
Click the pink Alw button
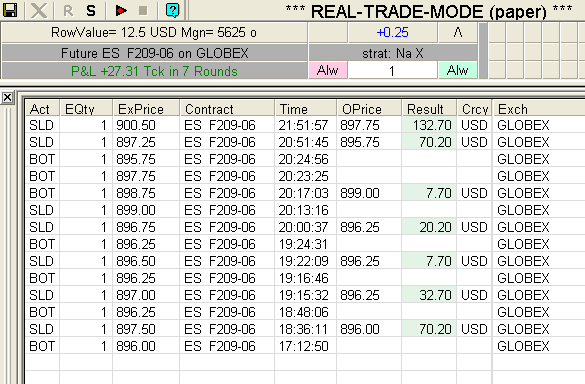coord(328,70)
